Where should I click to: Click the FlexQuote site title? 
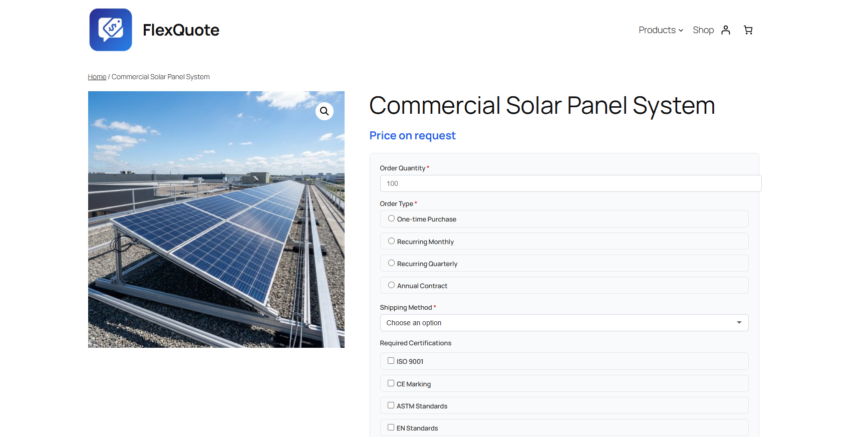(x=181, y=30)
